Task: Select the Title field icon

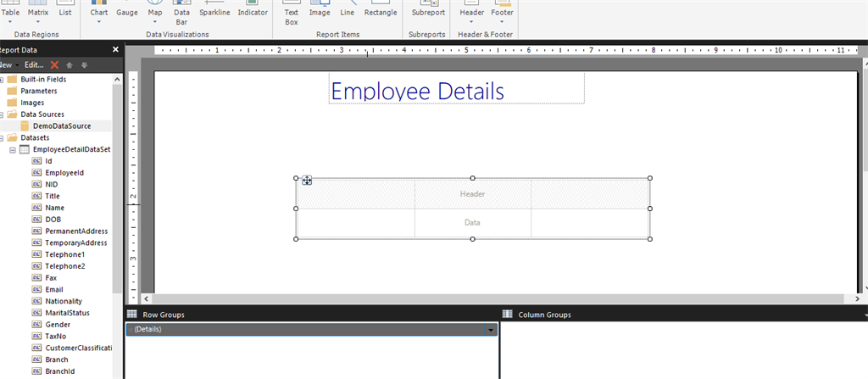Action: pyautogui.click(x=37, y=196)
